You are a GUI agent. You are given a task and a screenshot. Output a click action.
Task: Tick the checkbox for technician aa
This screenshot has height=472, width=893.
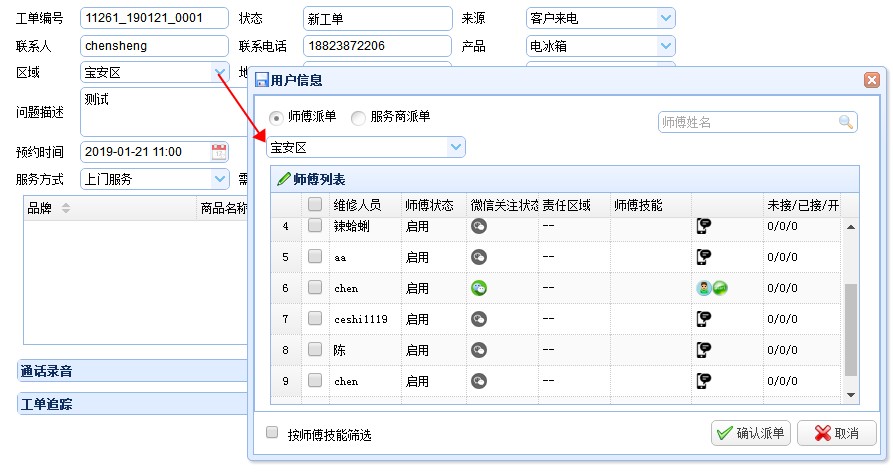[x=315, y=257]
